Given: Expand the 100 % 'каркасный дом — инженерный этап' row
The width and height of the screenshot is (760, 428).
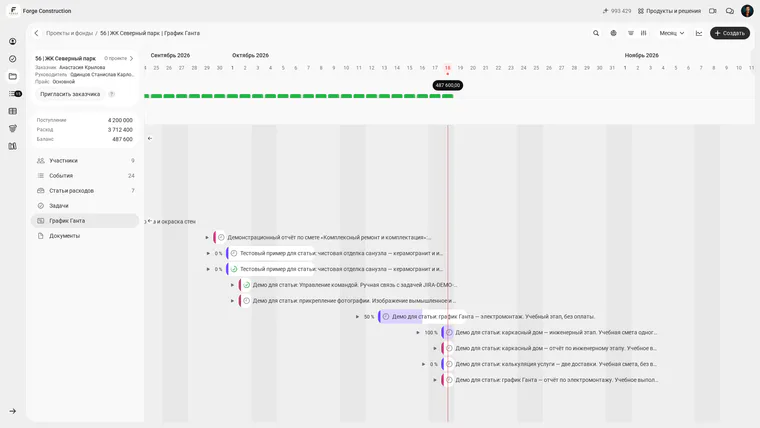Looking at the screenshot, I should [x=418, y=333].
